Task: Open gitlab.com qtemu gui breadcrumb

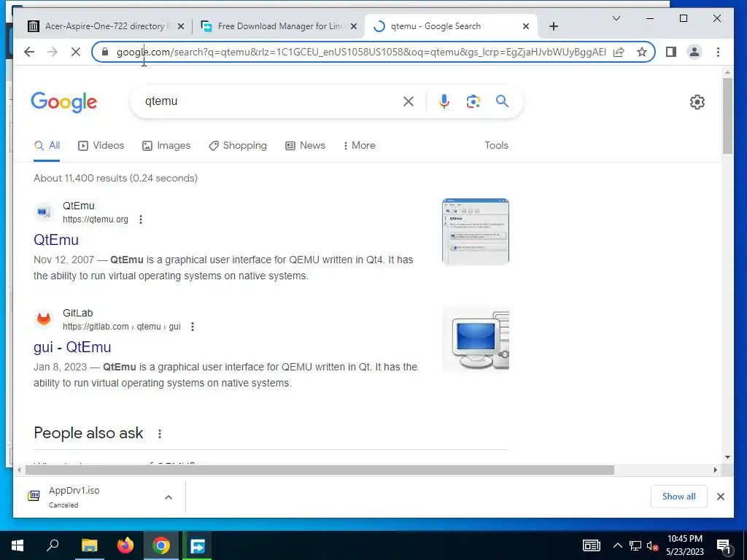Action: pyautogui.click(x=122, y=327)
